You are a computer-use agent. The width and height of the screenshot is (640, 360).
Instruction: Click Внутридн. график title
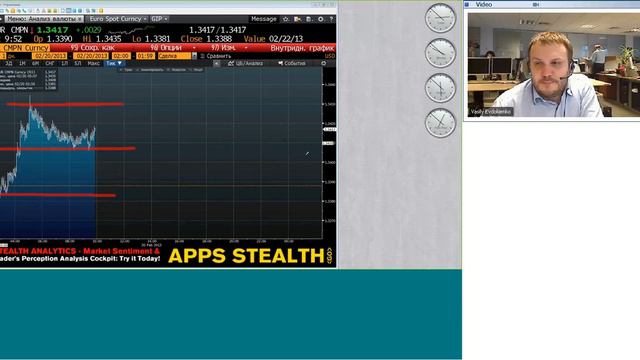[x=302, y=48]
